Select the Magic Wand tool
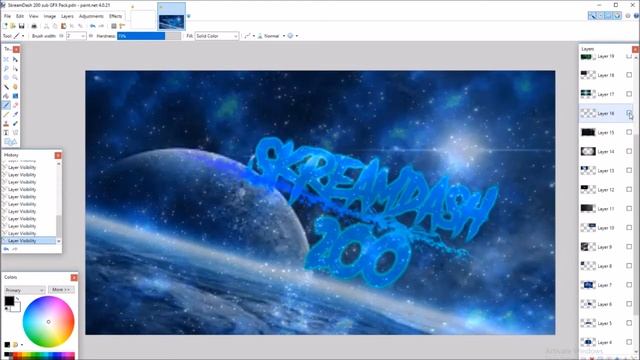640x360 pixels. tap(6, 87)
